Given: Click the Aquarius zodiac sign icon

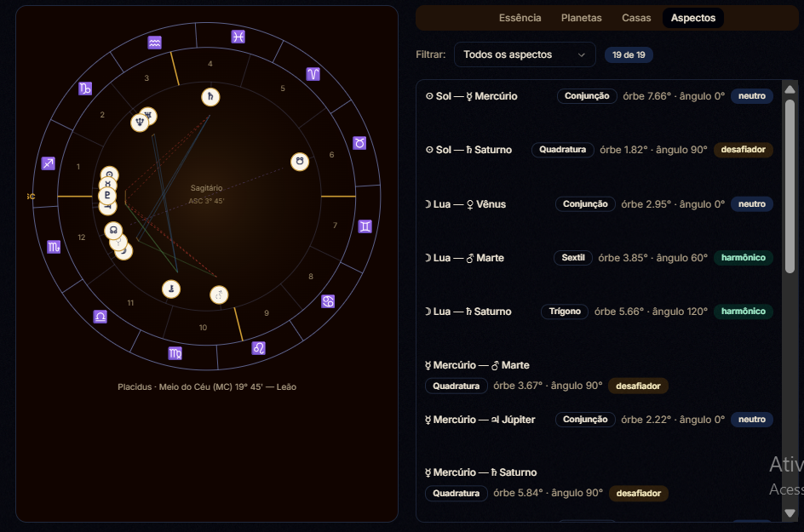Looking at the screenshot, I should pyautogui.click(x=154, y=43).
